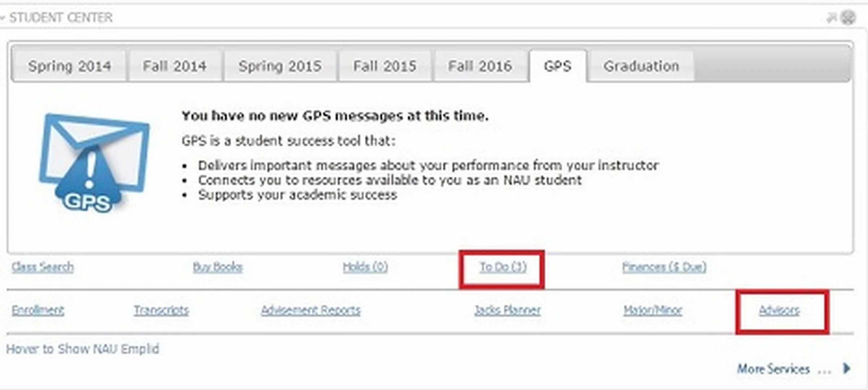Switch to the Spring 2014 tab
868x390 pixels.
click(x=69, y=66)
